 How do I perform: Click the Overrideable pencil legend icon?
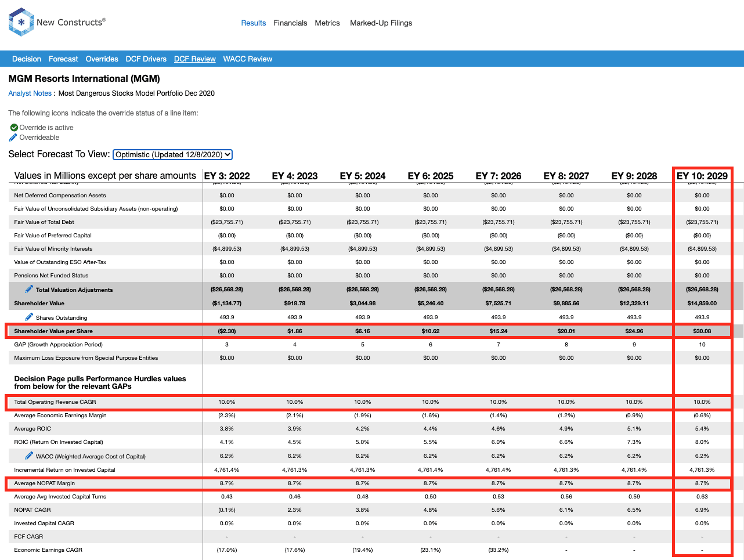click(13, 138)
